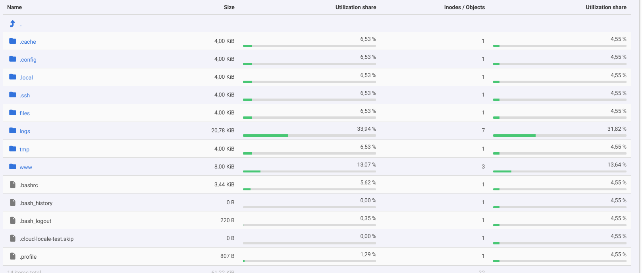Navigate into the files folder
This screenshot has width=644, height=273.
click(25, 113)
